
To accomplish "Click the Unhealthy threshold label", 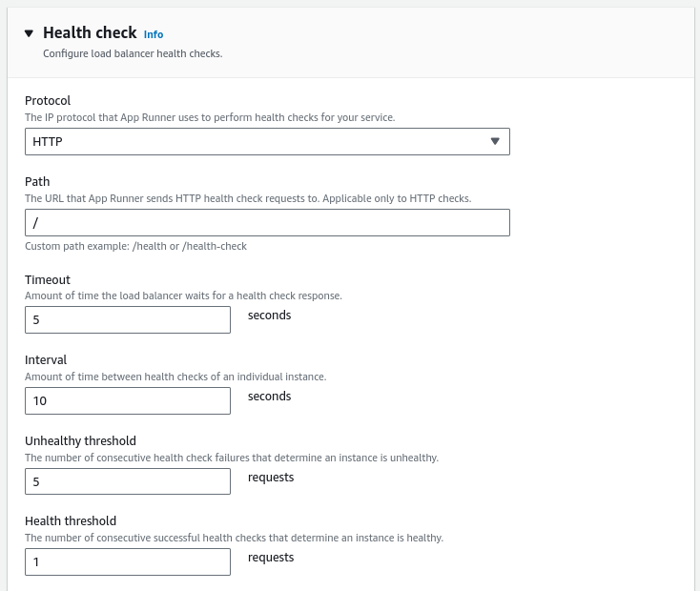I will (x=80, y=441).
